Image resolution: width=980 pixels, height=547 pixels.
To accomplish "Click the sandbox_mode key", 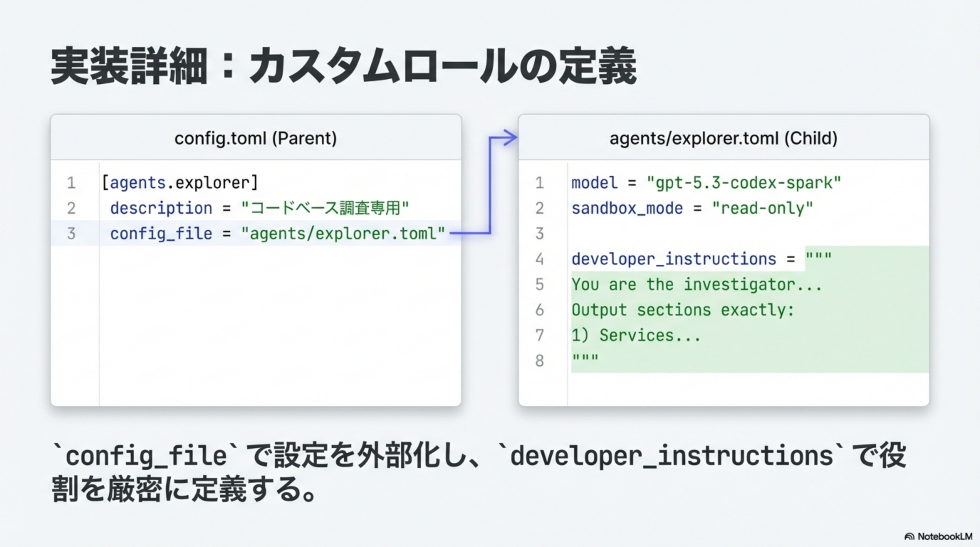I will click(x=627, y=208).
